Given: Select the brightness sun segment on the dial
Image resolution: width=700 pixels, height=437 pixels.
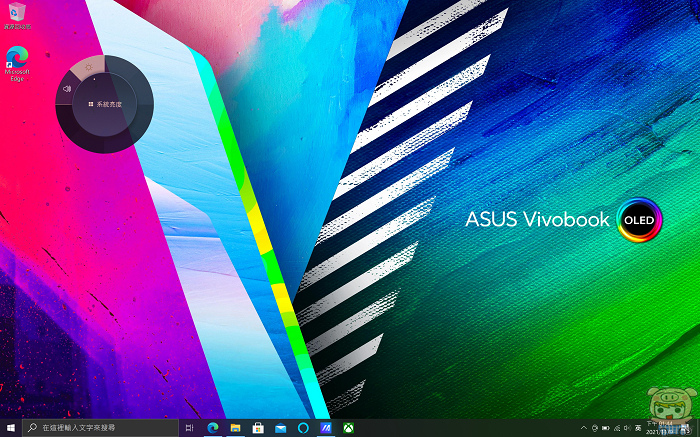Looking at the screenshot, I should [x=88, y=67].
